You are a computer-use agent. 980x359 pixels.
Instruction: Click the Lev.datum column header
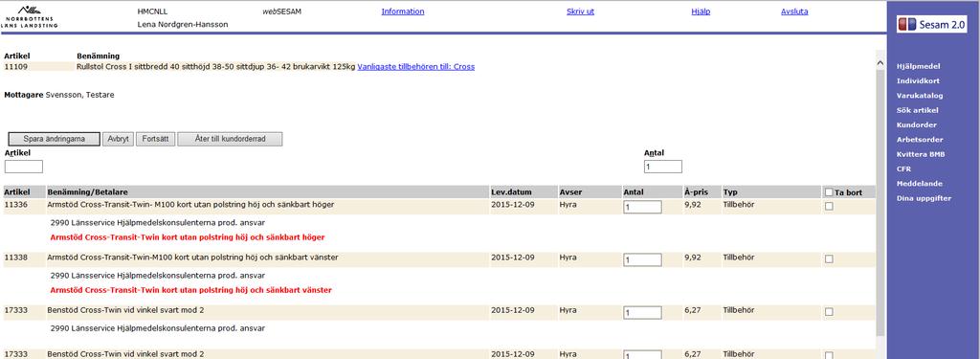[513, 192]
